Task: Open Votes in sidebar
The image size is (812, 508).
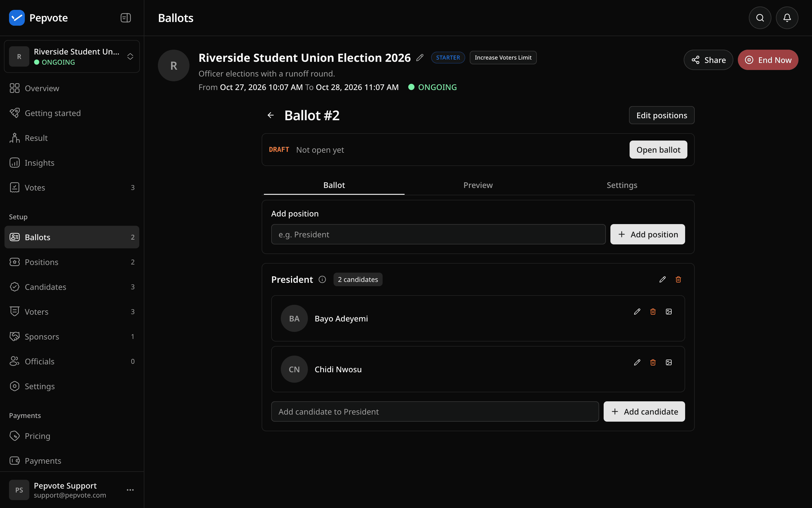Action: click(x=72, y=187)
